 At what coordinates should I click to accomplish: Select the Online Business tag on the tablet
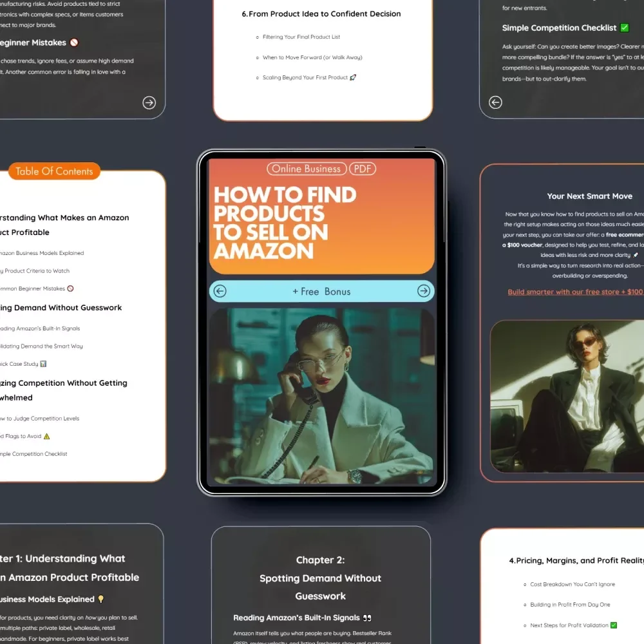coord(307,169)
